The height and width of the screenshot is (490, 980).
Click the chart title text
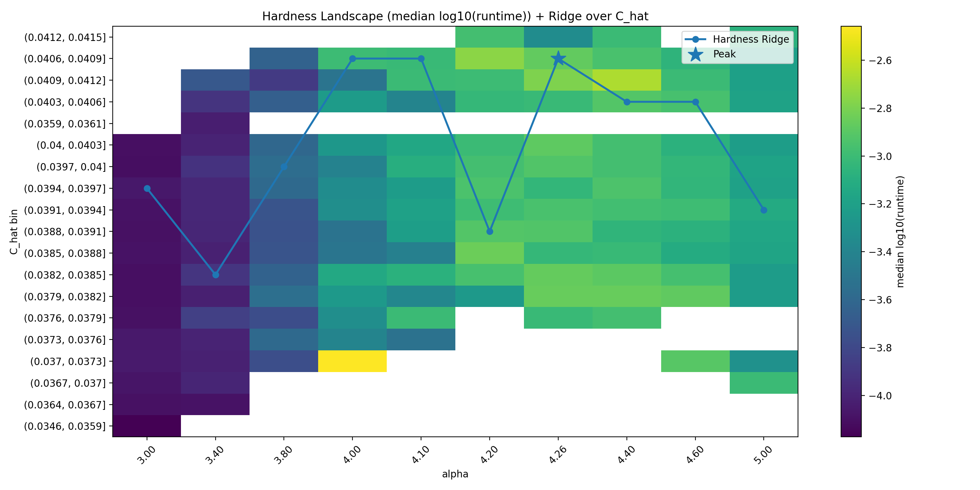click(455, 16)
